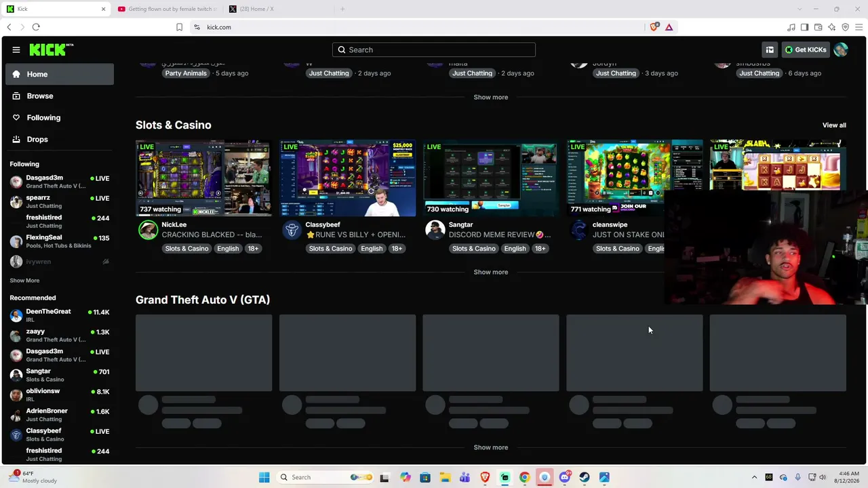
Task: Open the Brave Wallet icon
Action: coord(818,27)
